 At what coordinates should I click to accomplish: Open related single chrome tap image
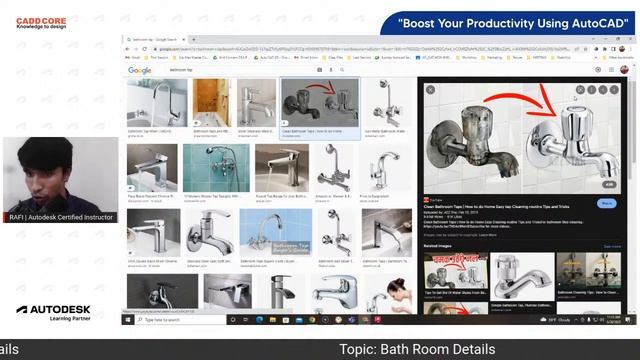pos(522,277)
